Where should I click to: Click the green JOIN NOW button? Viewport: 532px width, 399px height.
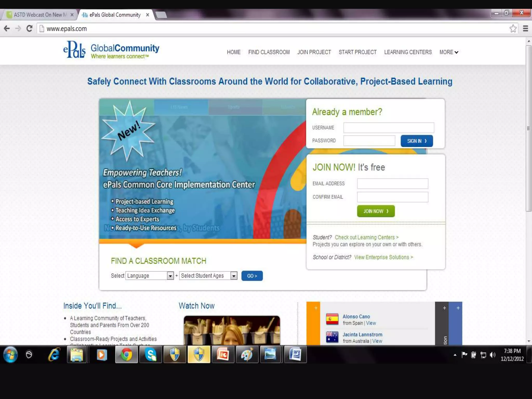[376, 211]
